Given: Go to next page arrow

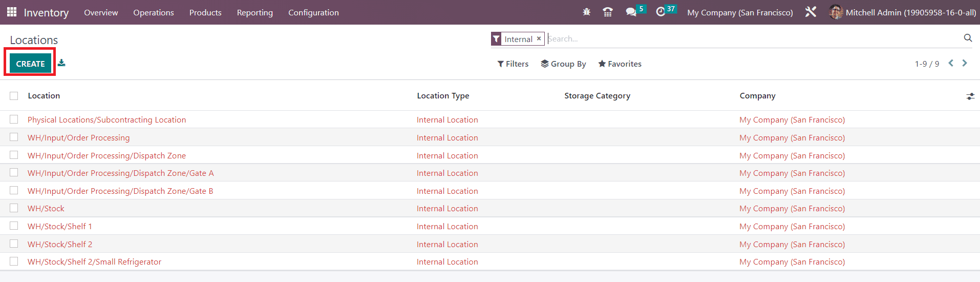Looking at the screenshot, I should (x=965, y=63).
